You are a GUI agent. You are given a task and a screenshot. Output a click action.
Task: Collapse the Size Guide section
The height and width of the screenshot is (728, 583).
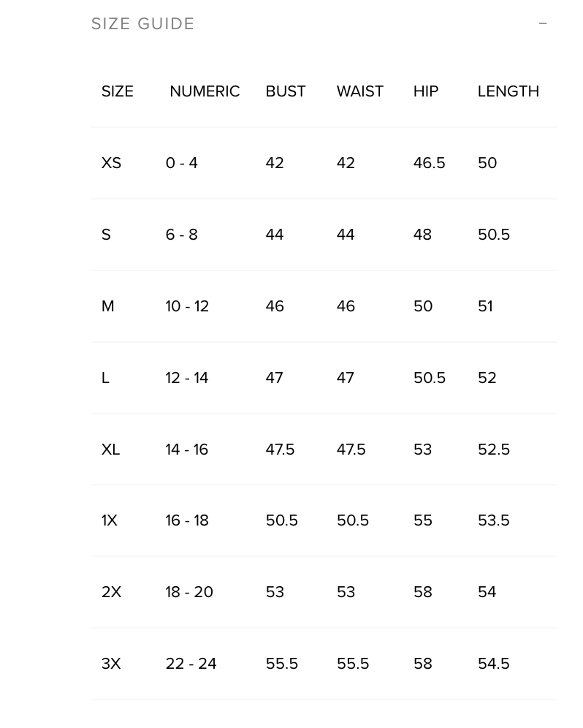coord(543,24)
